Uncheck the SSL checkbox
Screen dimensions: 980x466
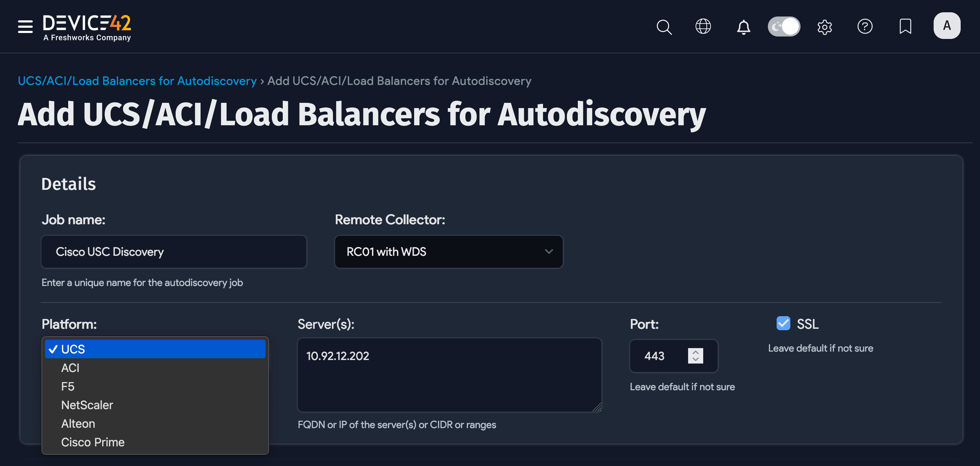coord(783,324)
